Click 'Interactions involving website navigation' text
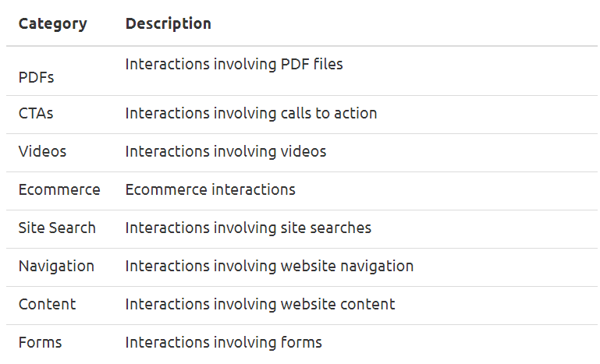 point(269,267)
